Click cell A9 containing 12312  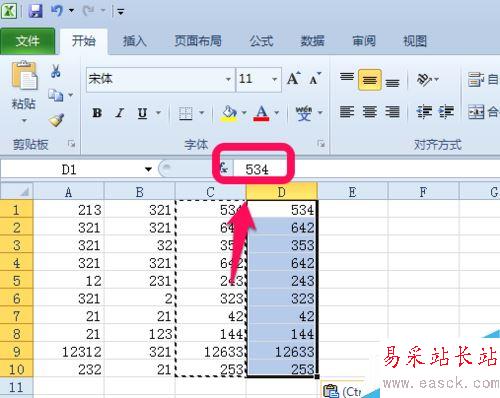coord(69,352)
